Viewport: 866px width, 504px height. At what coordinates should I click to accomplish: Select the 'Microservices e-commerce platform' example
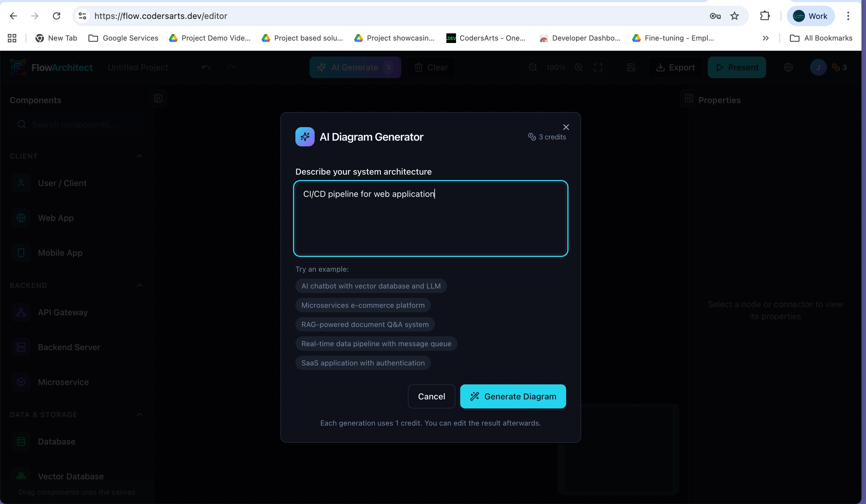(x=362, y=305)
